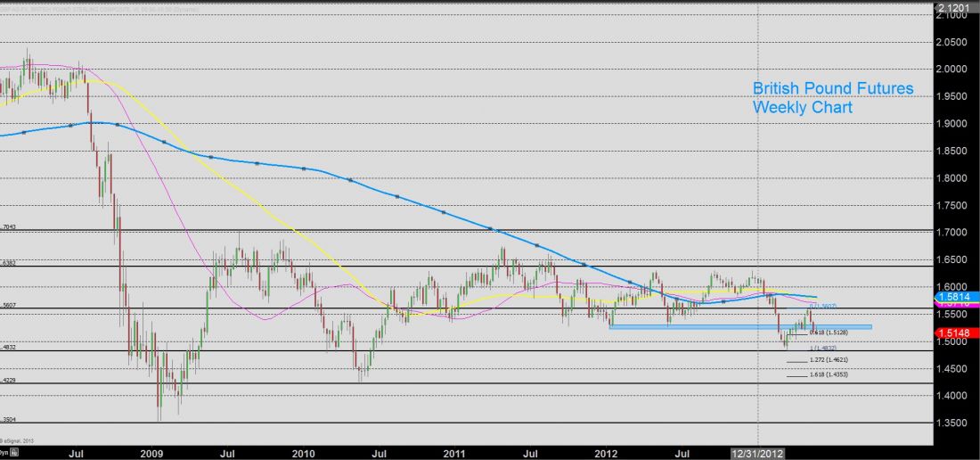
Task: Click 2009 on the time axis
Action: click(x=152, y=453)
